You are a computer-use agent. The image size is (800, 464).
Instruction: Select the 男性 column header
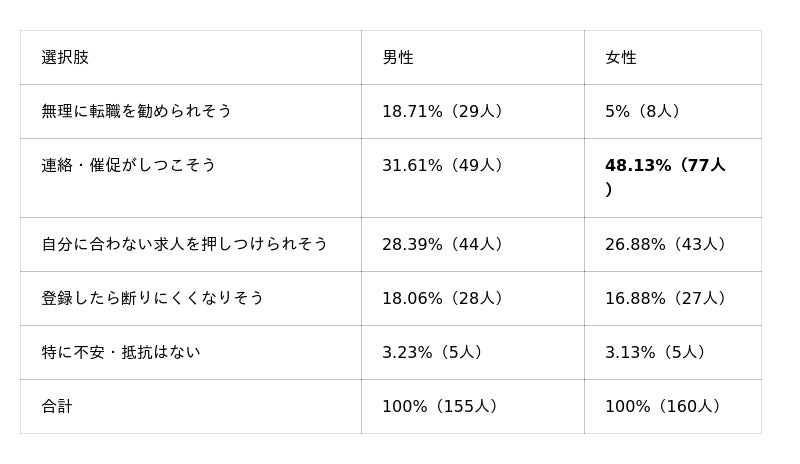click(x=473, y=57)
